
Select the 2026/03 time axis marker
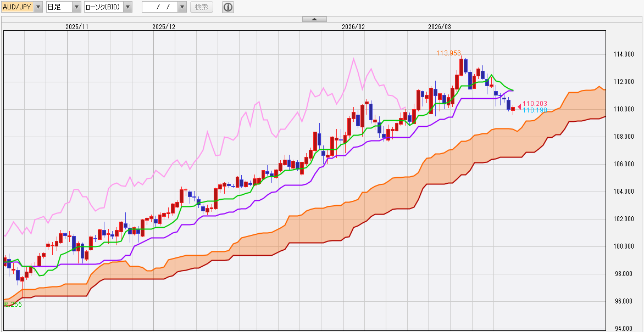tap(439, 26)
